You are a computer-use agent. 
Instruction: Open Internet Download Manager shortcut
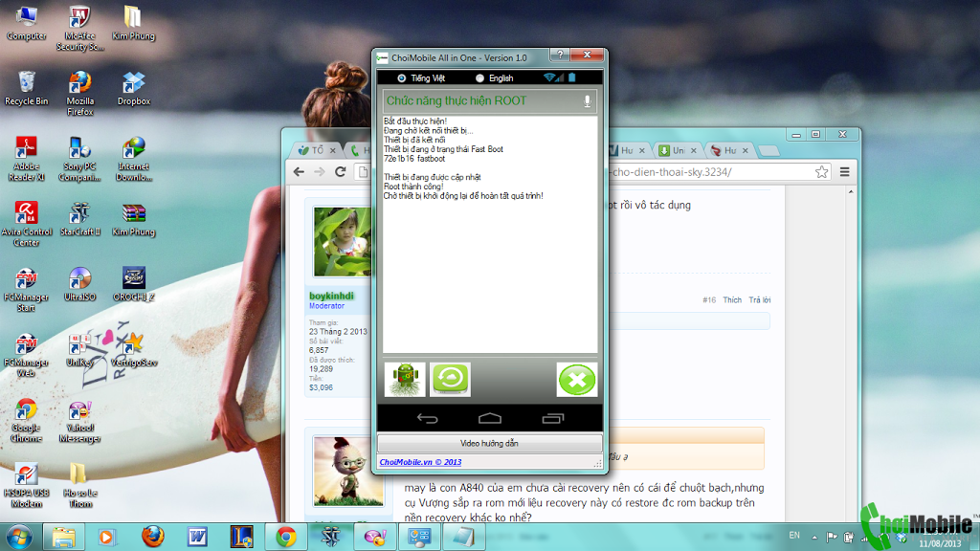pyautogui.click(x=134, y=159)
